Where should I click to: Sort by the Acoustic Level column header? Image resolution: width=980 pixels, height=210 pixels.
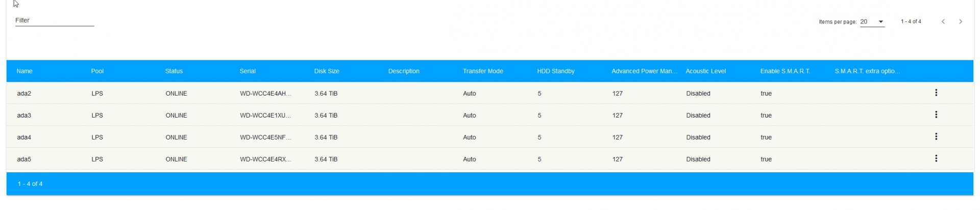click(x=705, y=71)
